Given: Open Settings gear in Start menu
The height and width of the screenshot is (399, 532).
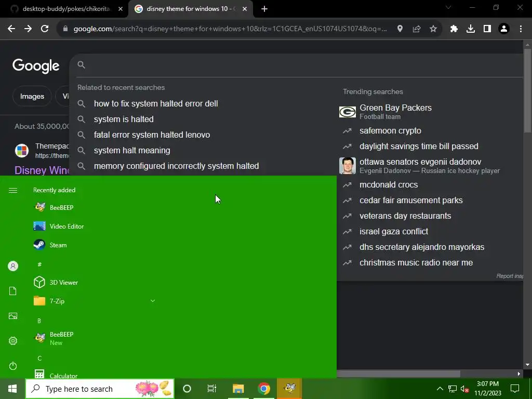Looking at the screenshot, I should click(x=13, y=341).
